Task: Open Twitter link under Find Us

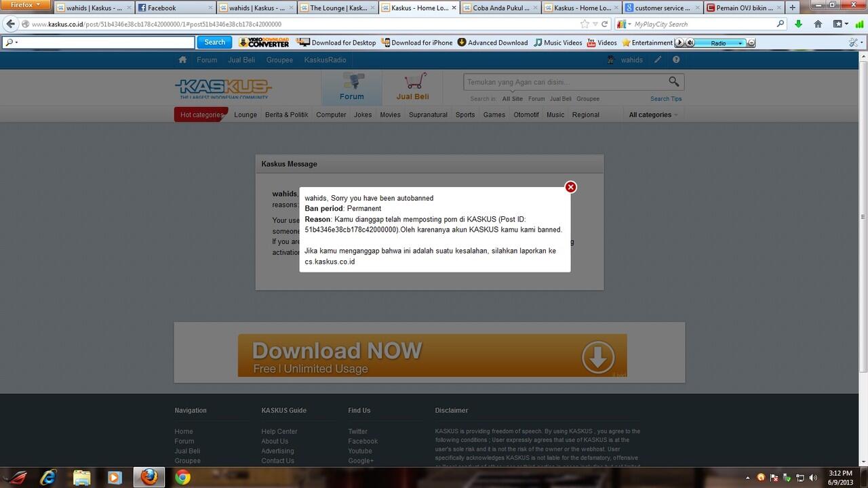Action: (357, 431)
